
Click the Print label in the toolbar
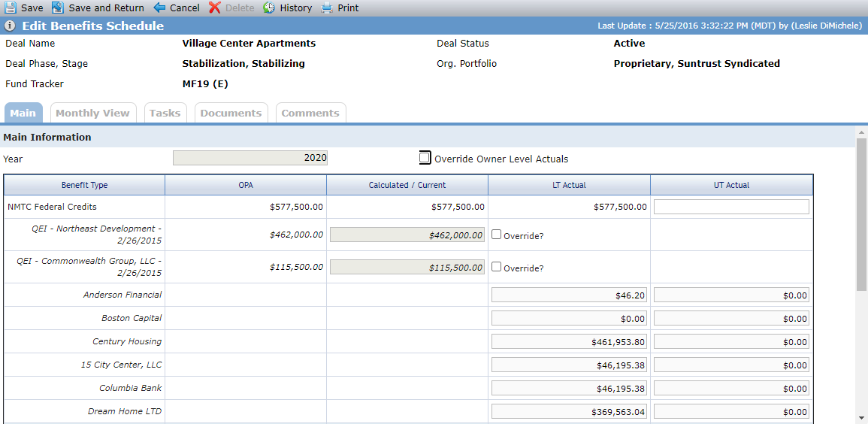pos(348,8)
